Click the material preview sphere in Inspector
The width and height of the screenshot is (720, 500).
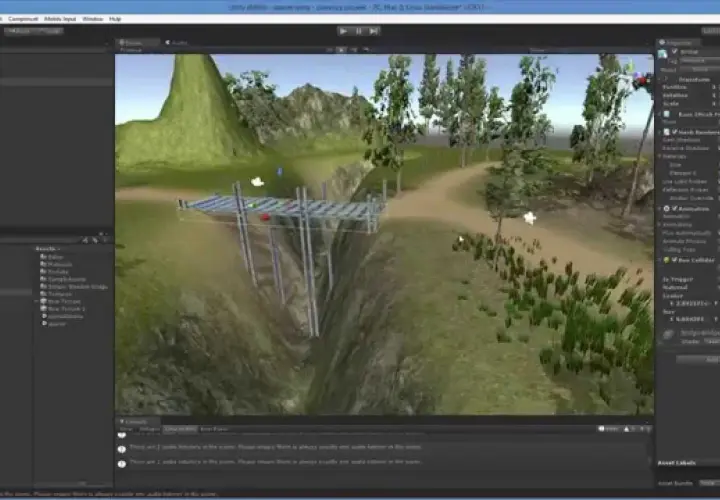pyautogui.click(x=668, y=335)
